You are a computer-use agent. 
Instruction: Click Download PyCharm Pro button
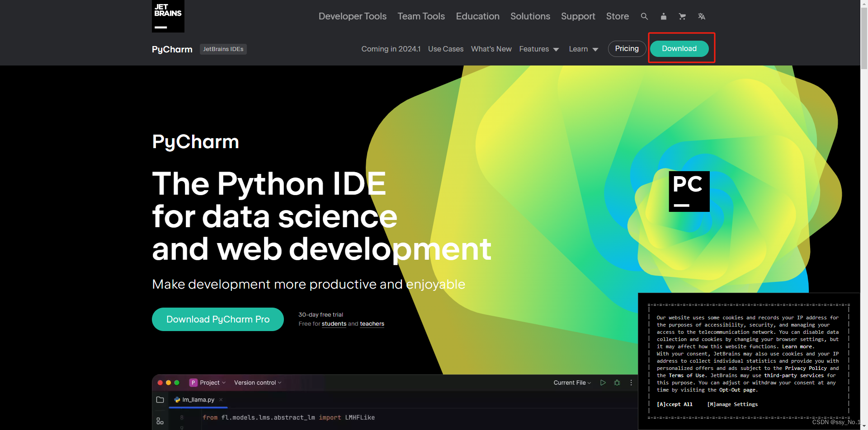pos(218,319)
